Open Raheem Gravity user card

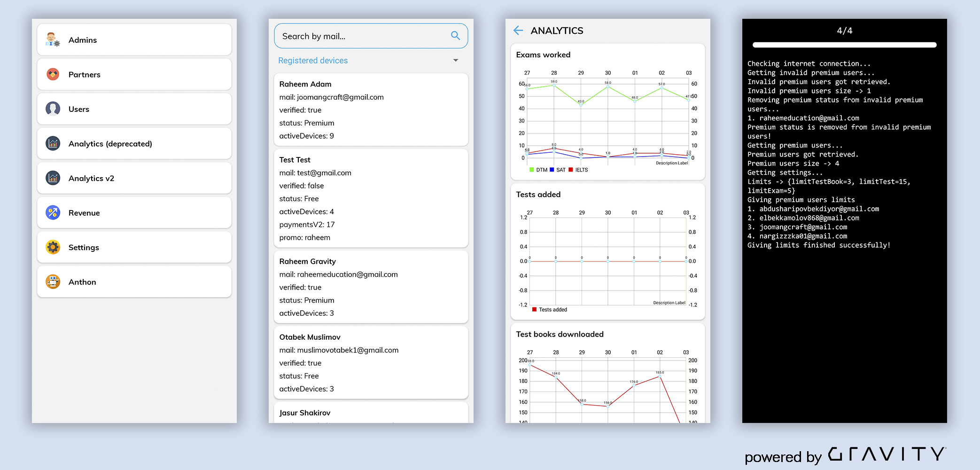tap(371, 287)
